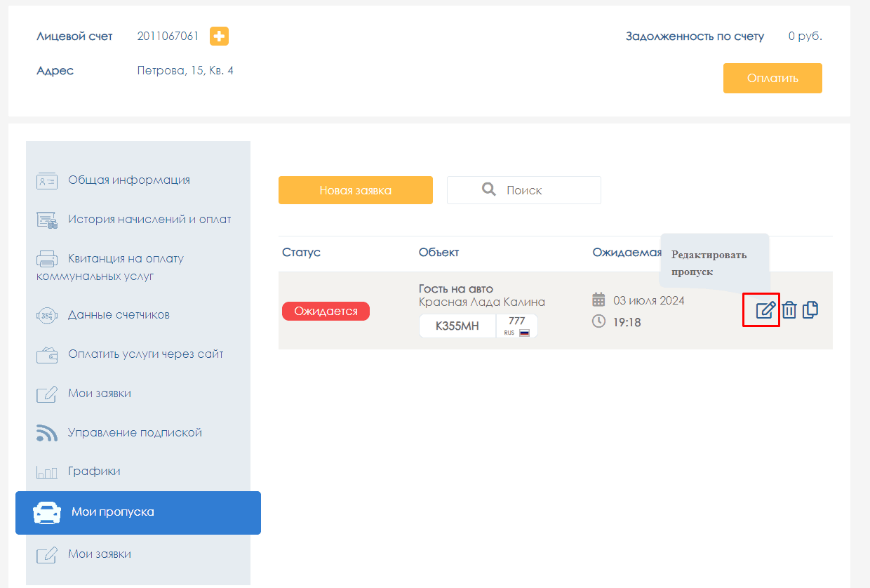Duplicate the pass with the copy icon

click(x=810, y=309)
